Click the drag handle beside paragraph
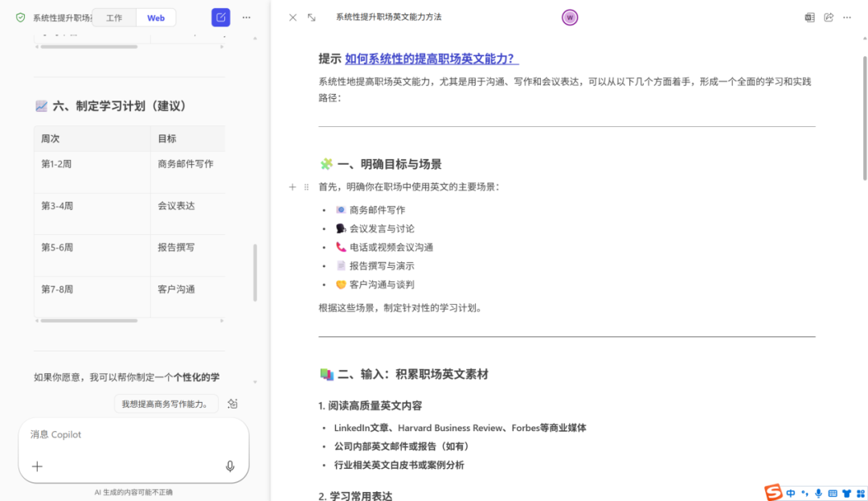Image resolution: width=868 pixels, height=501 pixels. (306, 187)
